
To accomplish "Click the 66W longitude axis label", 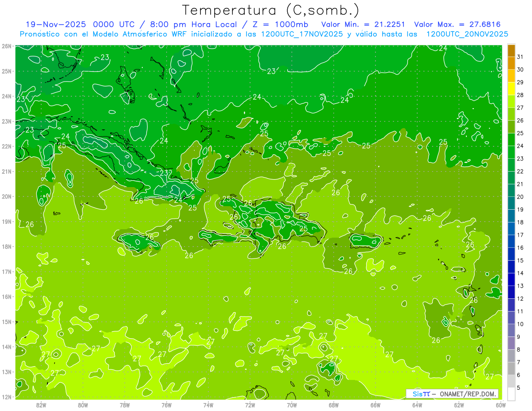I will [x=376, y=405].
